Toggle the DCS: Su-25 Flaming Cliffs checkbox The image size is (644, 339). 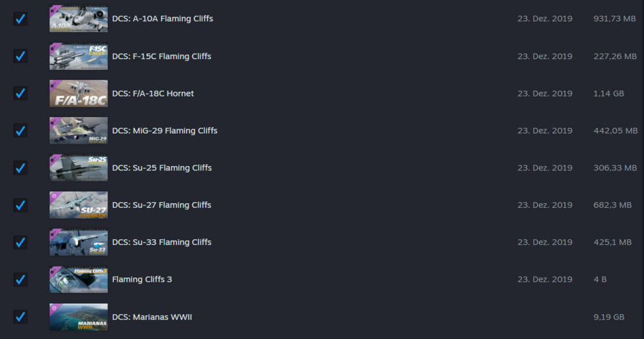point(21,168)
